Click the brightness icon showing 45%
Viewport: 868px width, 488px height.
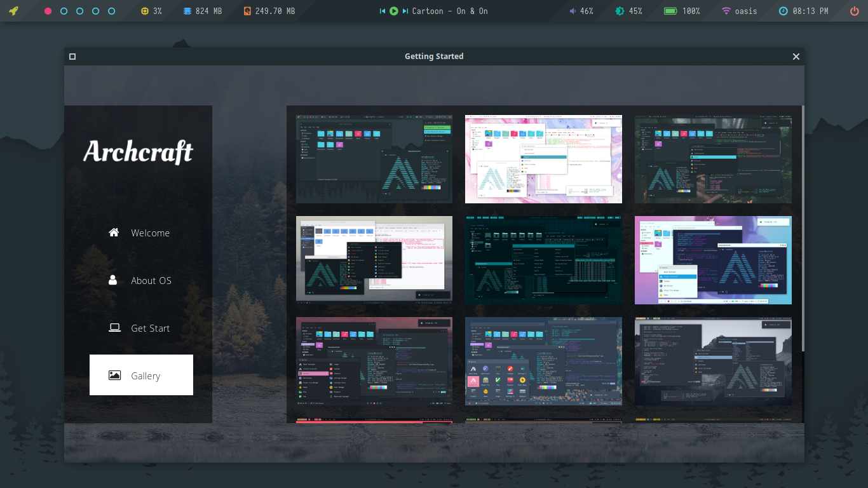pos(620,11)
